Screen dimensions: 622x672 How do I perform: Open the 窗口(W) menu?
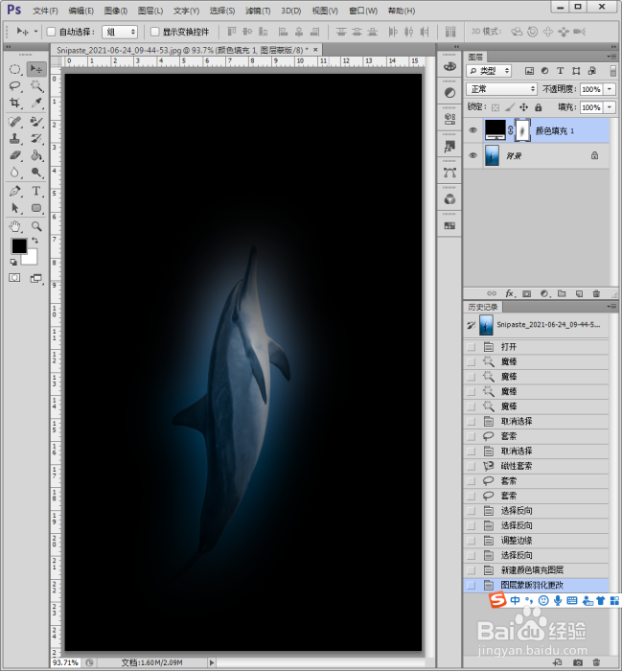(363, 11)
